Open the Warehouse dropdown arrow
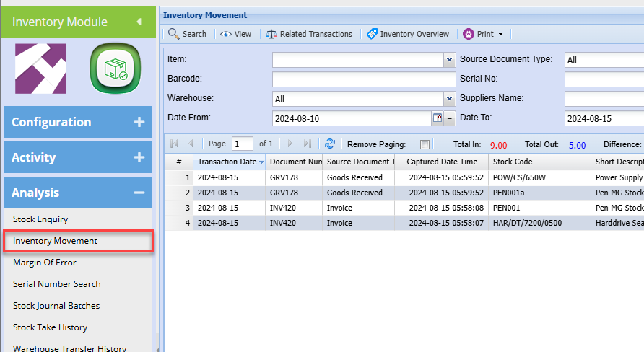Viewport: 644px width, 352px height. click(449, 99)
